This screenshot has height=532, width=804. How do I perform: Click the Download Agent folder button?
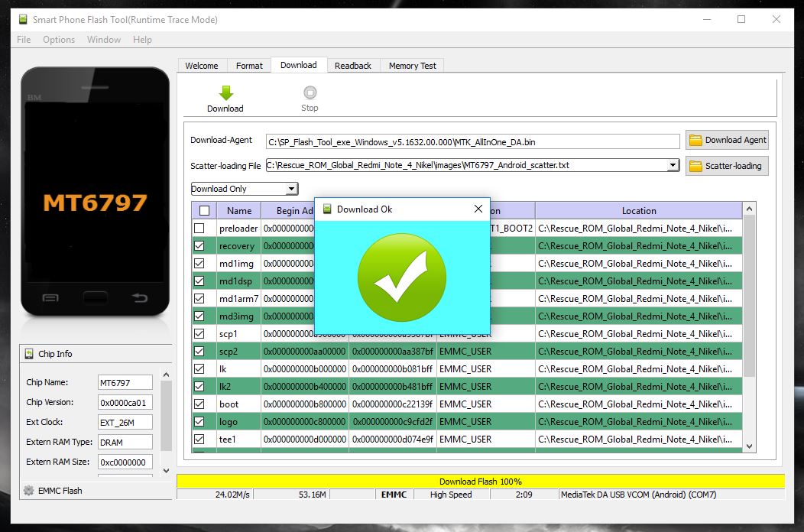pos(726,140)
